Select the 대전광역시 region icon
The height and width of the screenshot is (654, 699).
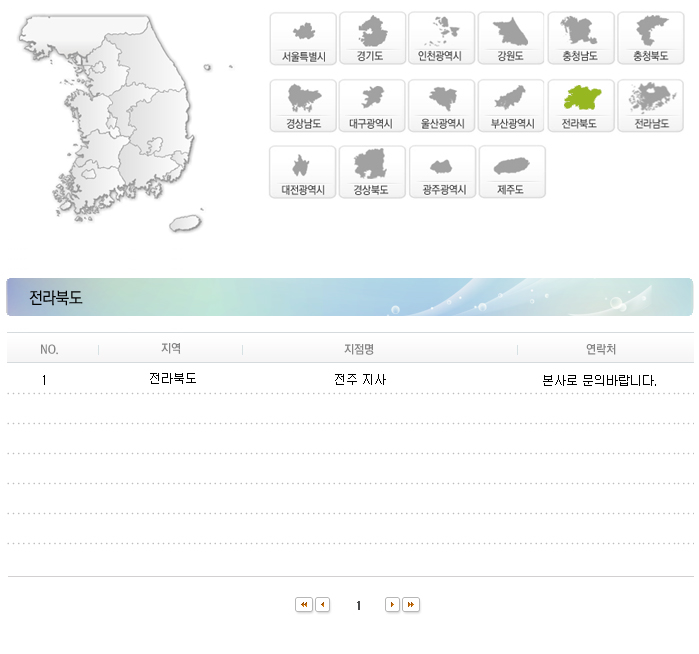pyautogui.click(x=303, y=172)
